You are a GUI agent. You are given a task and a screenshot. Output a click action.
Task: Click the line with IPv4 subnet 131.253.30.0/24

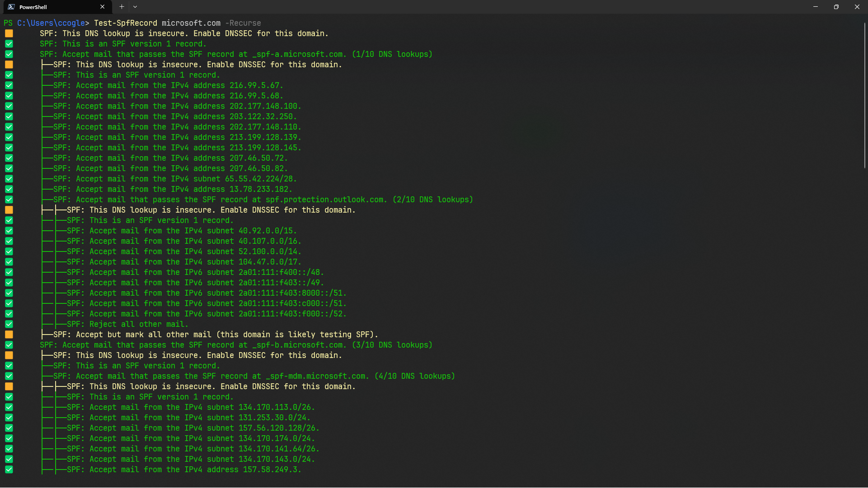188,418
